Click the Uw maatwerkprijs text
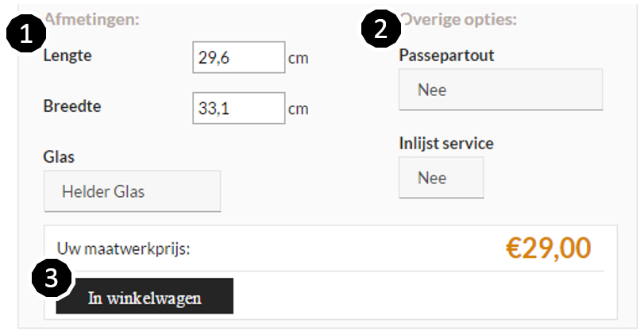644x335 pixels. pyautogui.click(x=123, y=248)
